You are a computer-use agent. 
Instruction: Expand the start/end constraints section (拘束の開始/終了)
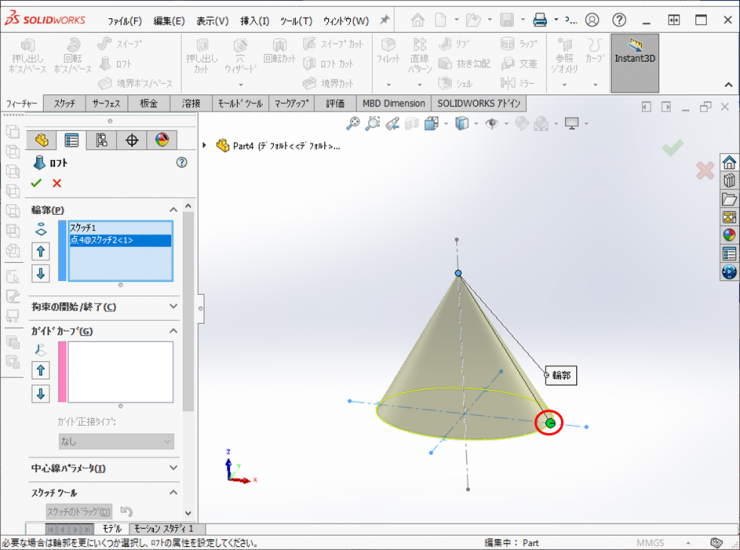coord(173,306)
